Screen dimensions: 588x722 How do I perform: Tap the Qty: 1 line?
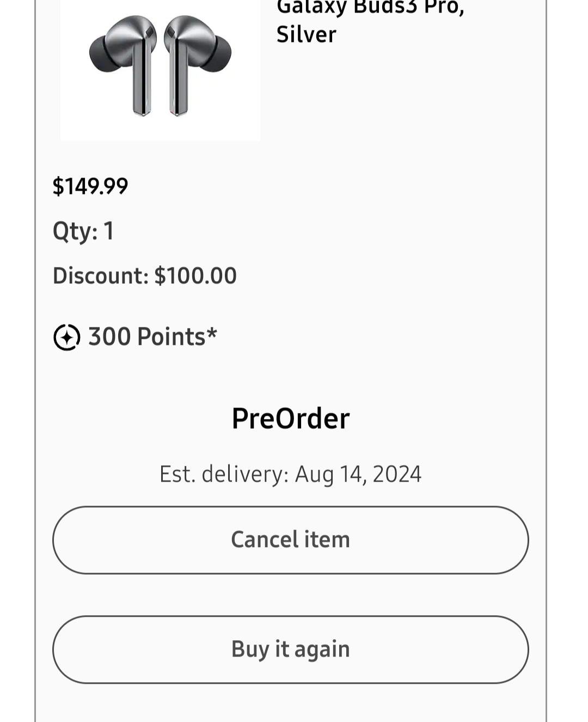click(83, 231)
